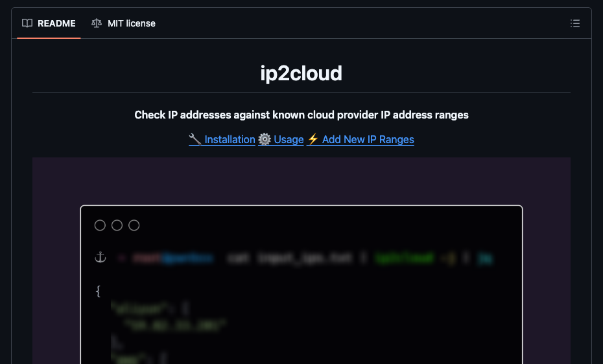
Task: Click the ip2cloud heading title
Action: pos(301,73)
